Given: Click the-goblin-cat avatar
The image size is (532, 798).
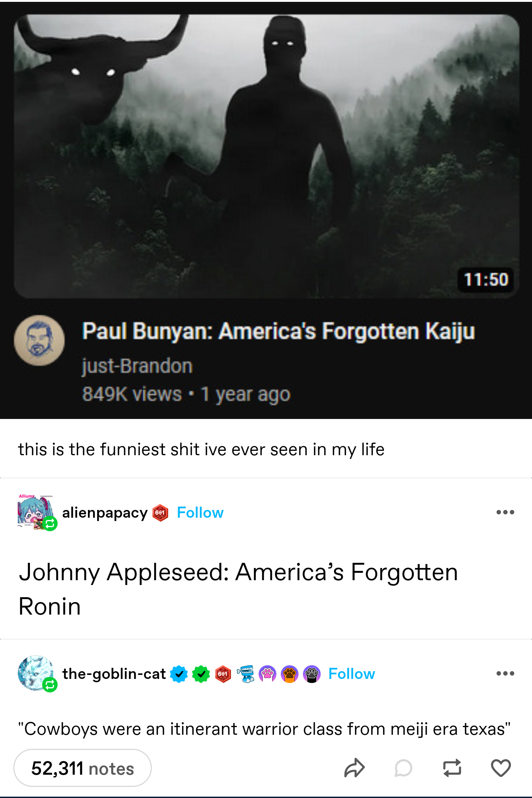Looking at the screenshot, I should pos(36,673).
